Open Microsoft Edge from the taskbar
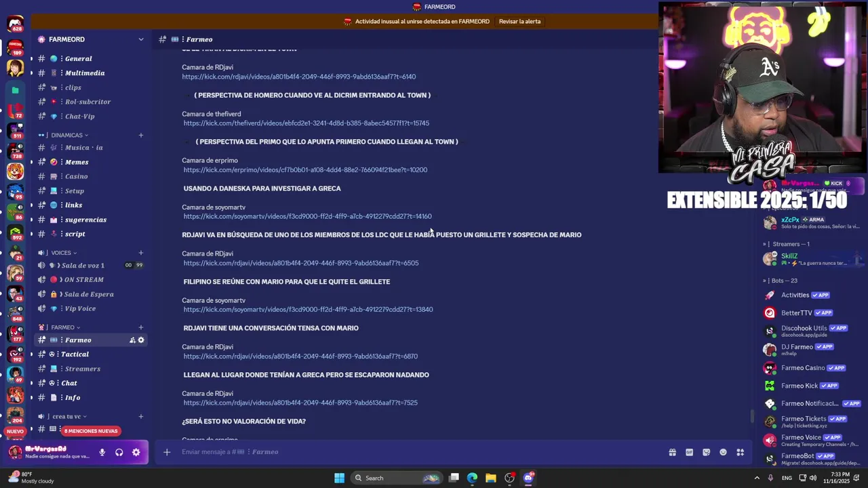 pos(472,478)
